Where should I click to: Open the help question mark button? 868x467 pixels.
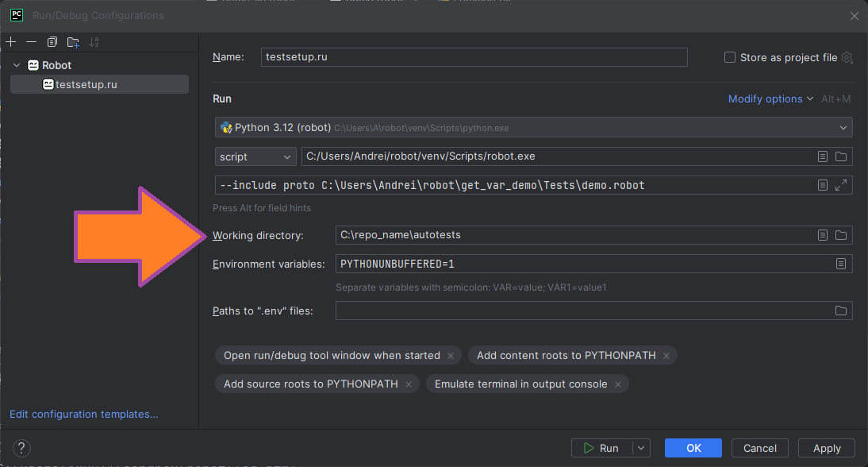pyautogui.click(x=21, y=448)
